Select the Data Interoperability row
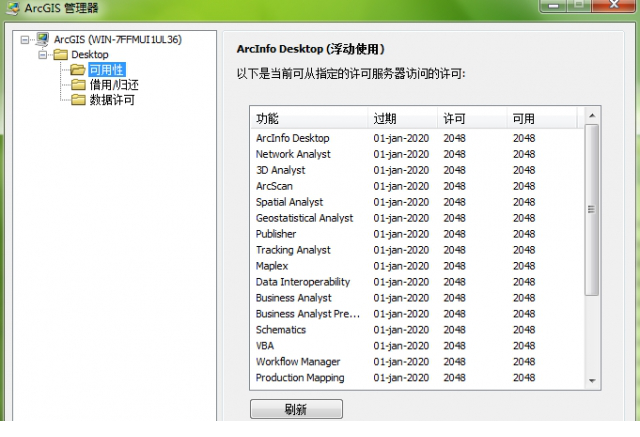Viewport: 640px width, 437px height. pyautogui.click(x=417, y=282)
